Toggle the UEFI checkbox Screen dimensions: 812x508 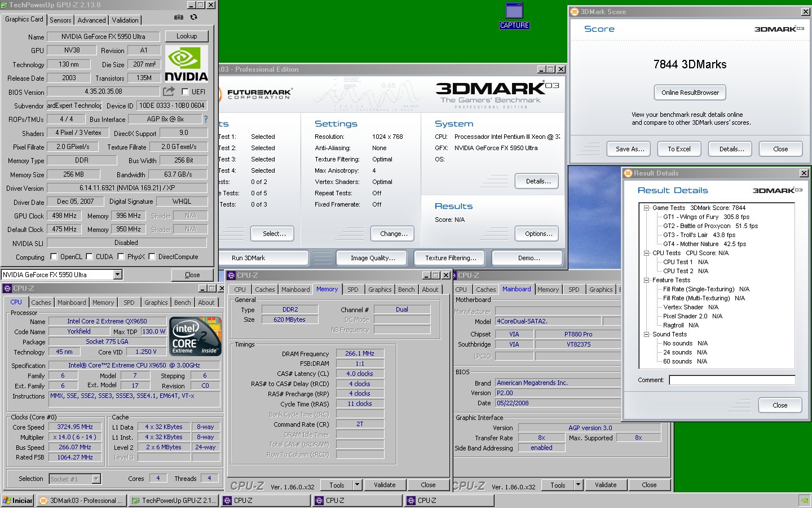185,91
